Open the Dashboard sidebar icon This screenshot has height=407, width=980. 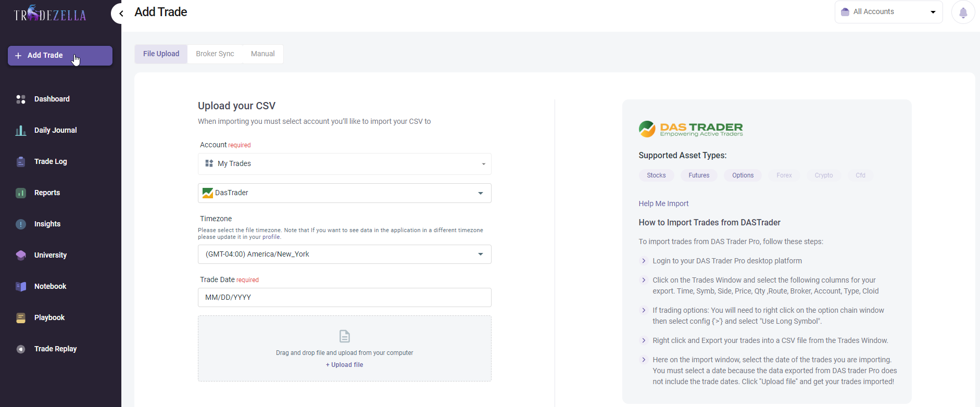(x=21, y=99)
